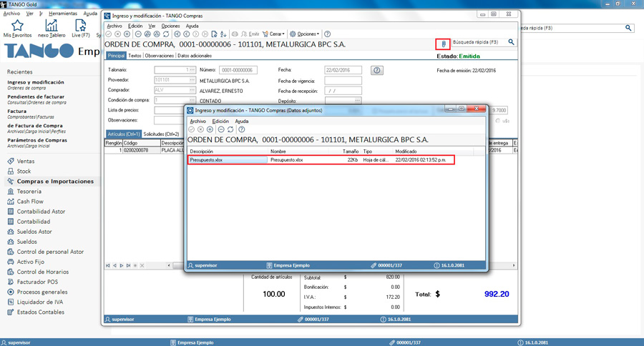Select Presupuesto.xlsx row in attachments list
644x346 pixels.
pyautogui.click(x=321, y=160)
